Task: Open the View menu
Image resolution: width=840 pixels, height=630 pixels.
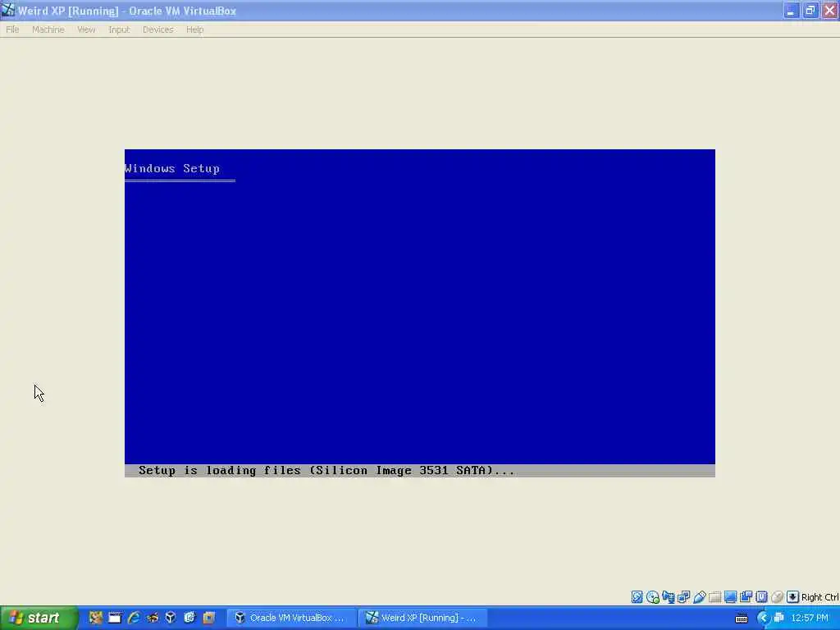Action: (86, 30)
